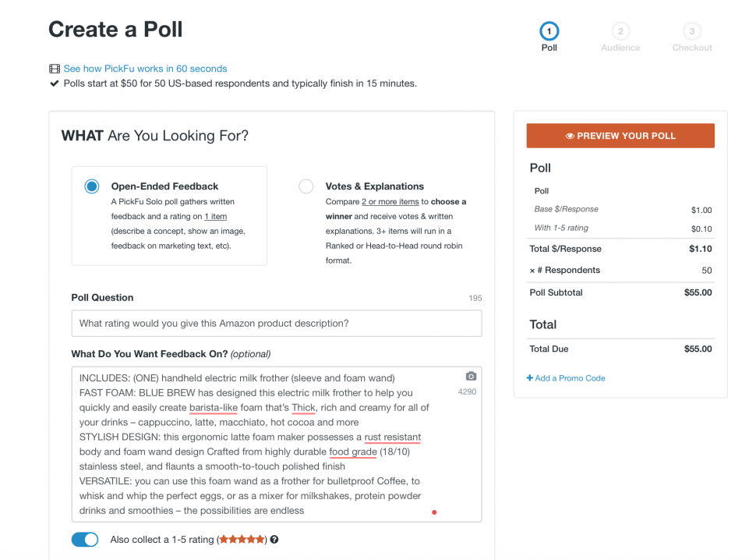Viewport: 756px width, 560px height.
Task: Click the film icon next to the video link
Action: pyautogui.click(x=53, y=69)
